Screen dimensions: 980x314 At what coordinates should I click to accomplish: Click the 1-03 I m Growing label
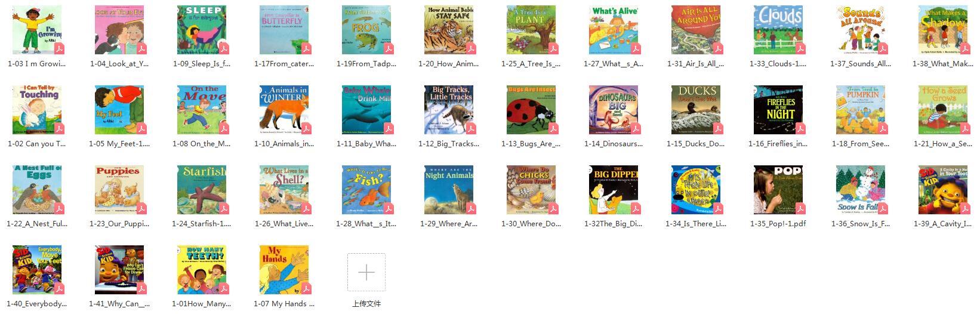[37, 64]
